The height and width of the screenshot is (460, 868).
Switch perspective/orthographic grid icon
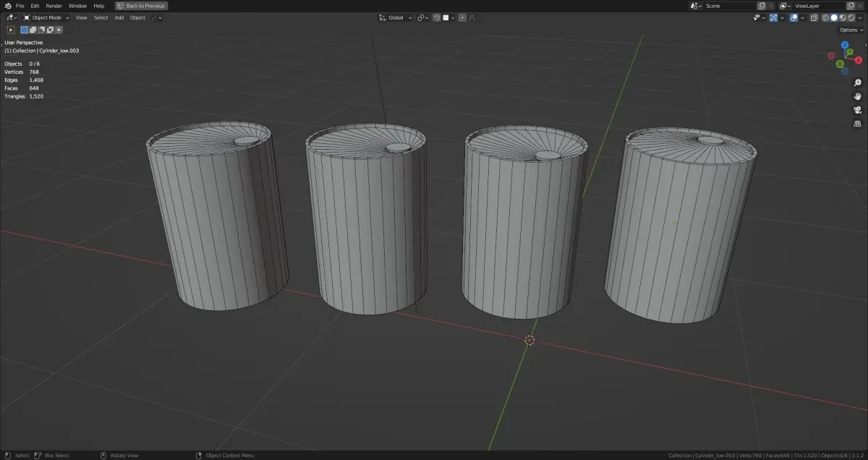858,124
